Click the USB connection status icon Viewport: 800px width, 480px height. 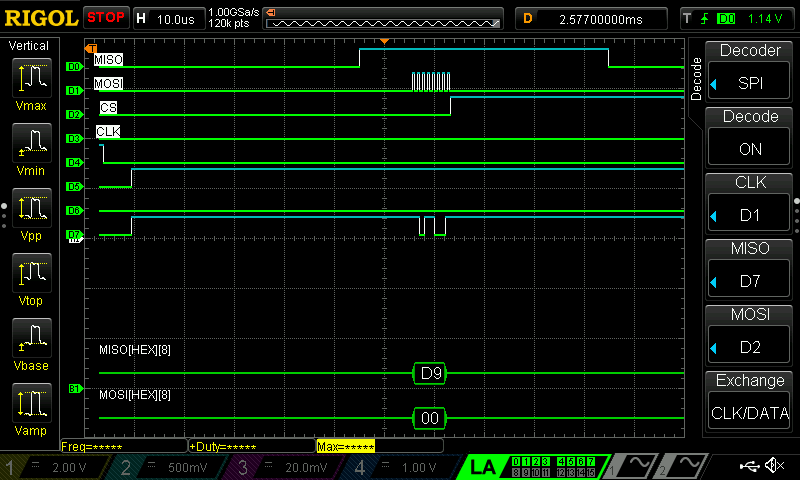pyautogui.click(x=749, y=465)
